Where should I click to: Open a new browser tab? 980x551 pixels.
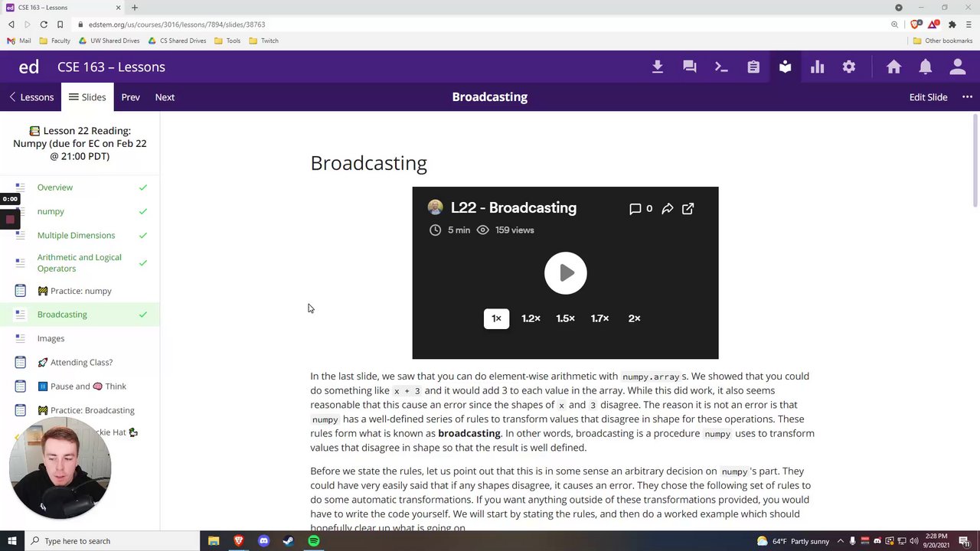[x=135, y=8]
